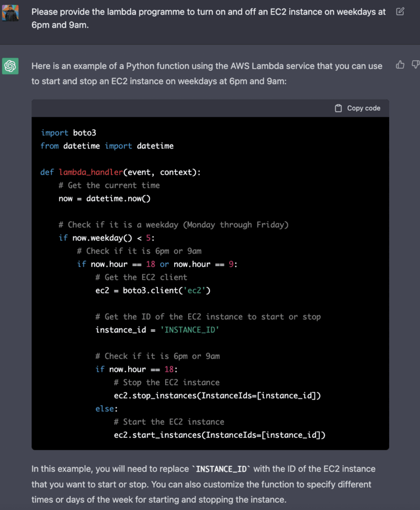
Task: Click the Copy code label
Action: (x=363, y=108)
